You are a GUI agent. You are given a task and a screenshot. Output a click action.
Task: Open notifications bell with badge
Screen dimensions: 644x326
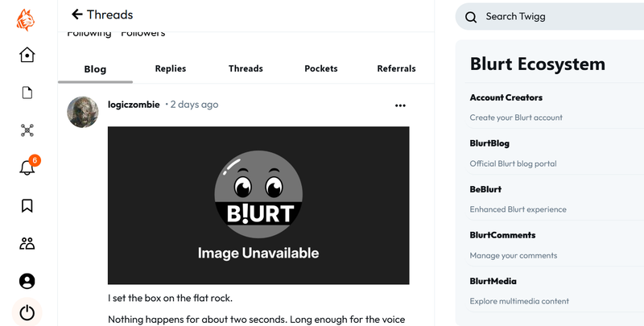(27, 167)
